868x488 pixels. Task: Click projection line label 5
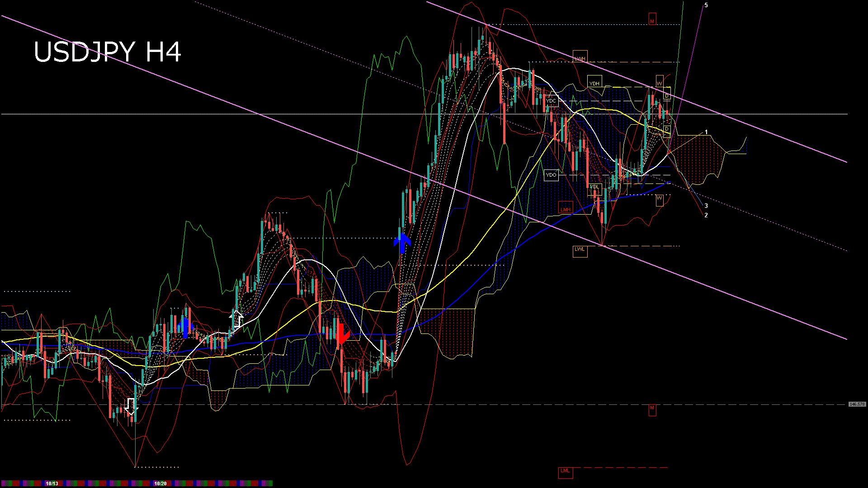(x=706, y=5)
